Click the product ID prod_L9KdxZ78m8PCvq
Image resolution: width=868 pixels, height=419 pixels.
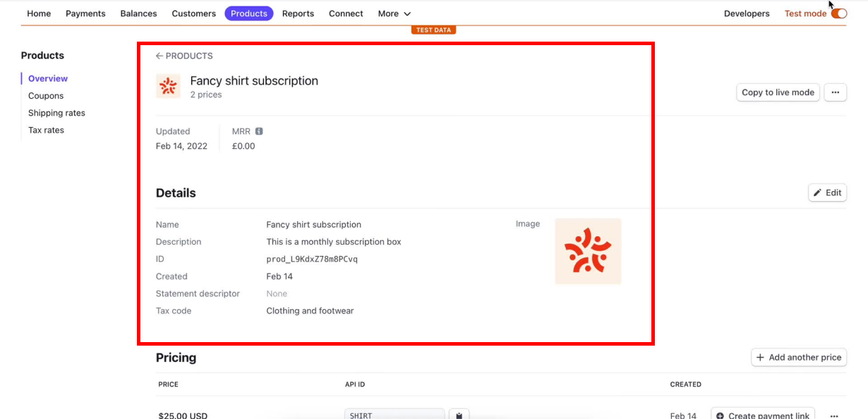312,259
